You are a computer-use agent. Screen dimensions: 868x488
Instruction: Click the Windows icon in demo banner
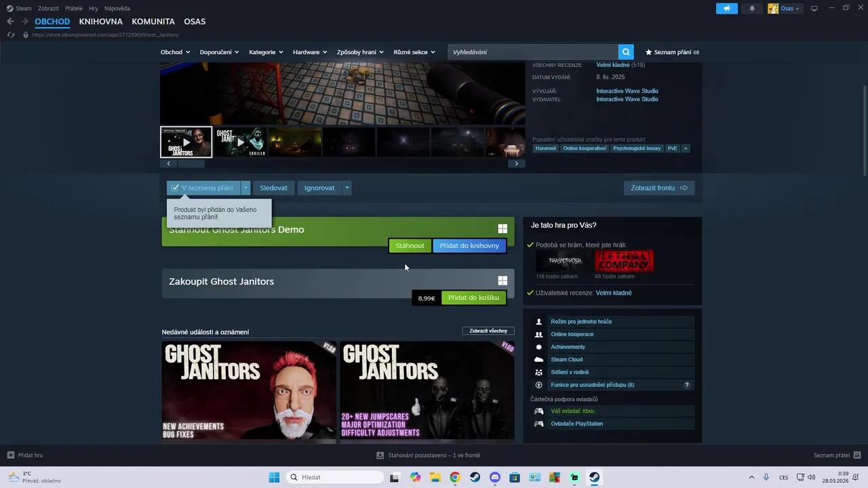coord(502,229)
